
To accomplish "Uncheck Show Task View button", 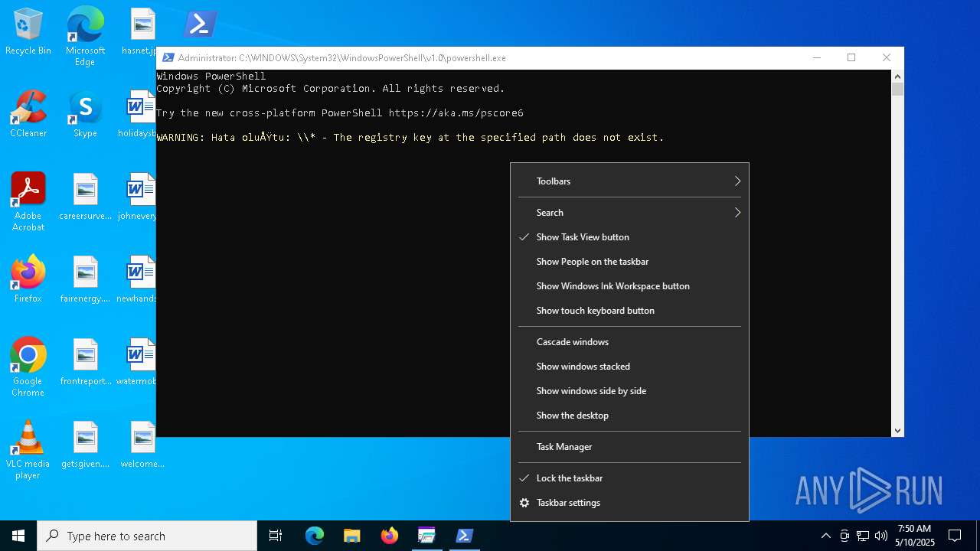I will (629, 237).
